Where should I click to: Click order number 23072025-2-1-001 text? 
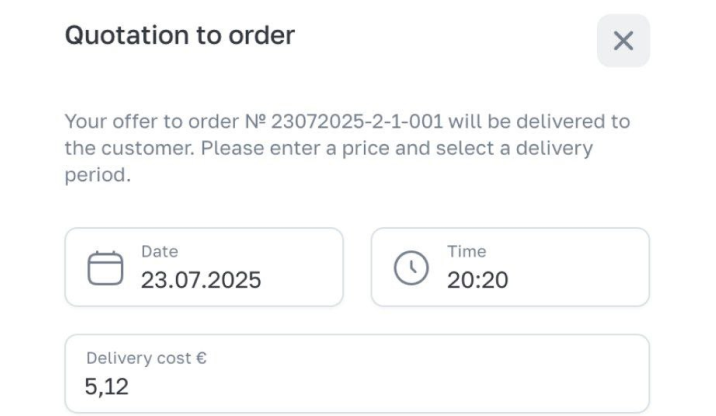tap(357, 121)
